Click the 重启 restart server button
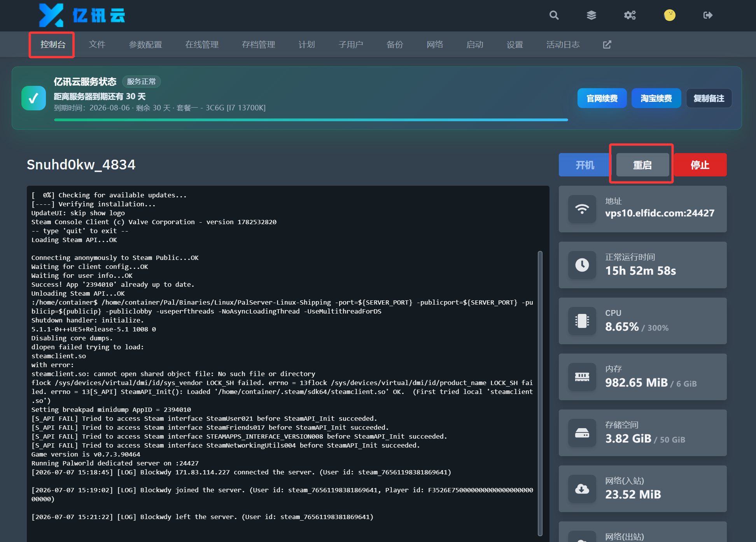Screen dimensions: 756x542 coord(642,165)
